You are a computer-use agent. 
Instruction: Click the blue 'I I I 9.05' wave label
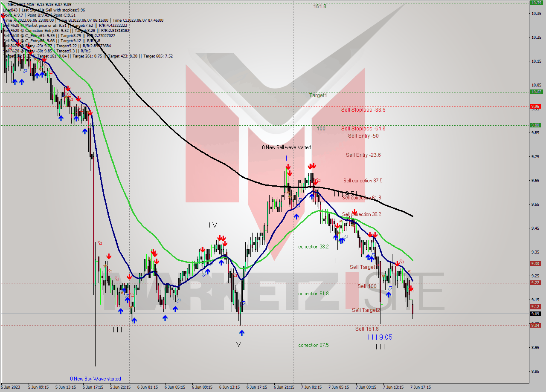pos(380,337)
